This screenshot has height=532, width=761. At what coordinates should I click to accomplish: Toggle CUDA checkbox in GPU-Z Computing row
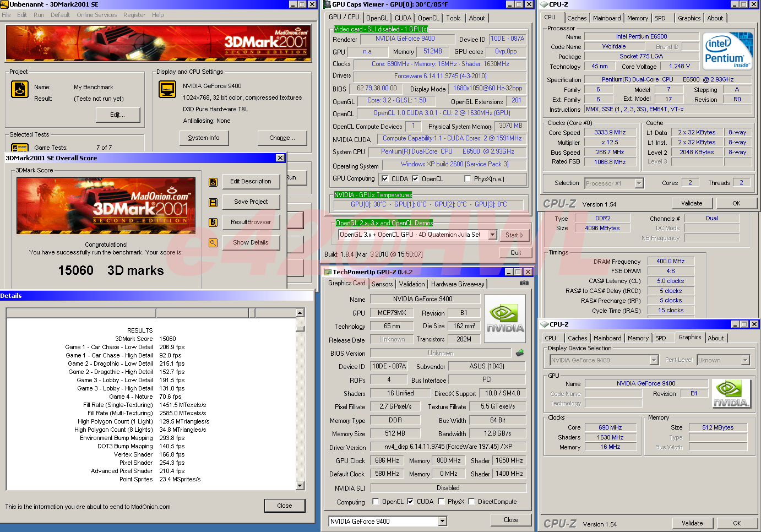[410, 502]
